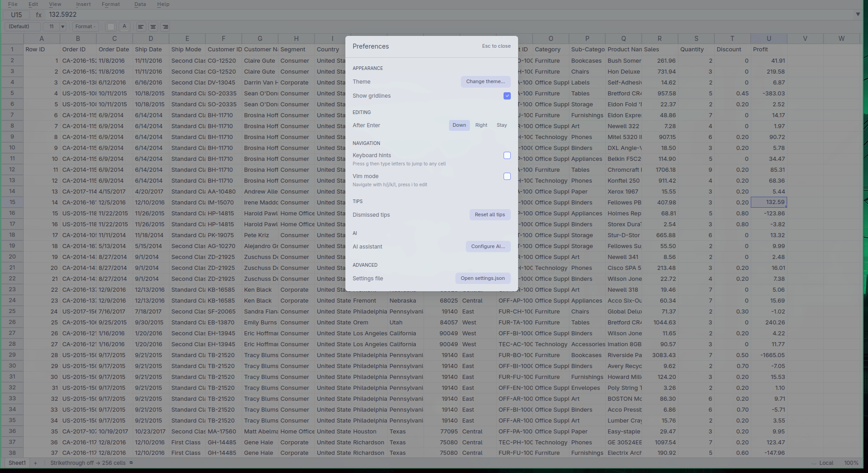868x473 pixels.
Task: Open the fill color swatch
Action: click(110, 27)
